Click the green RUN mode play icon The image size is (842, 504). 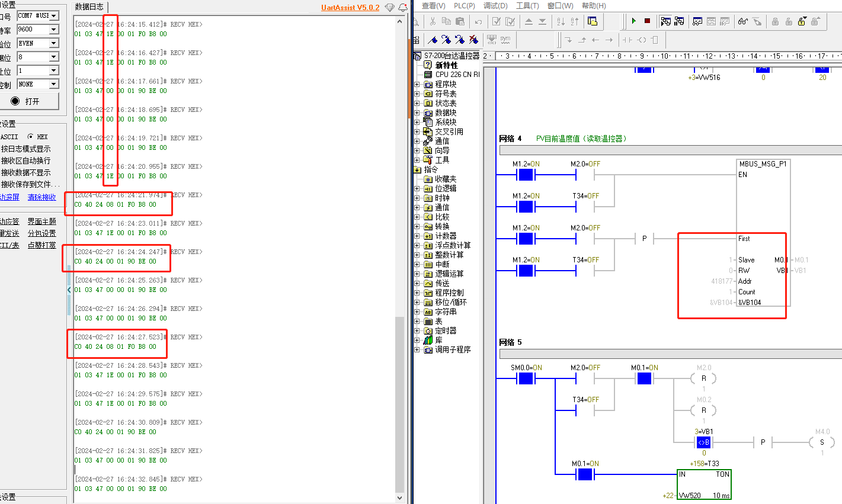point(633,21)
